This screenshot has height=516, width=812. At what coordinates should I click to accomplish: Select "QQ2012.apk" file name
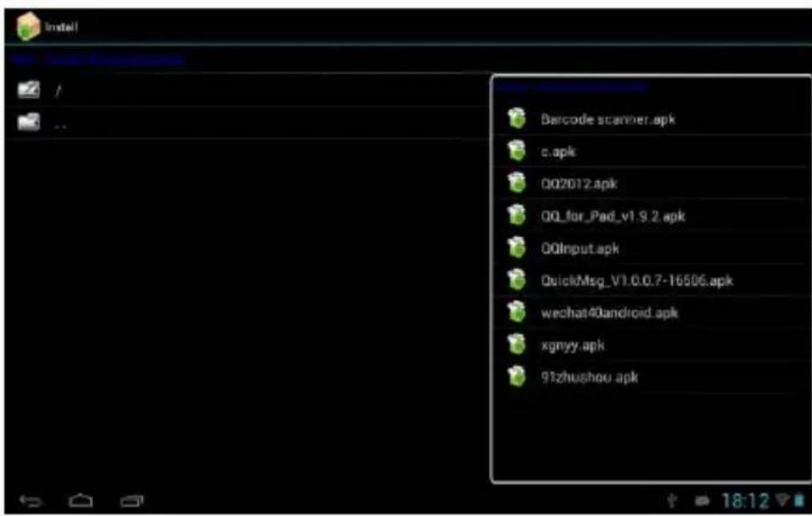coord(579,184)
